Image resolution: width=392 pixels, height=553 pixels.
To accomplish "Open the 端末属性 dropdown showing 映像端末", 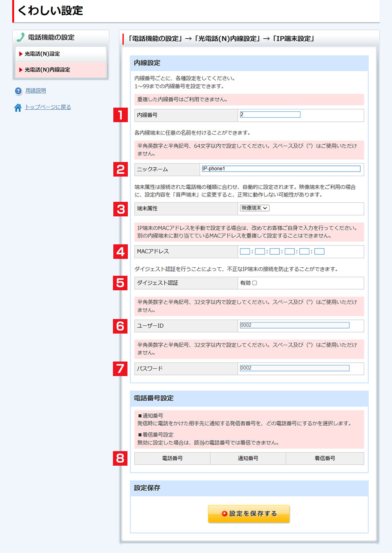I will (x=255, y=208).
